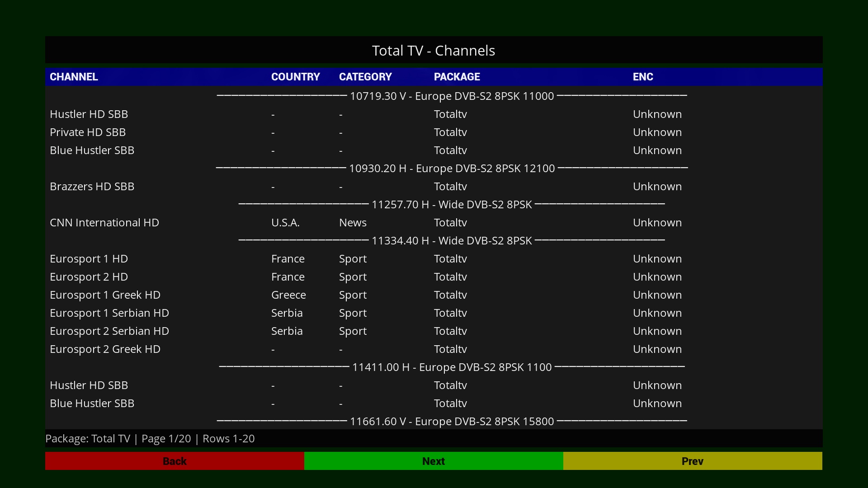This screenshot has width=868, height=488.
Task: Click the 11661.60 V transponder header
Action: click(452, 421)
